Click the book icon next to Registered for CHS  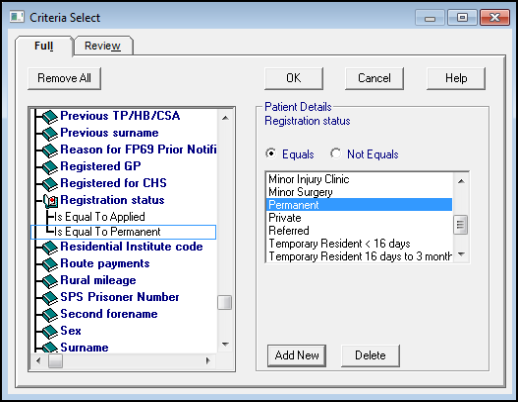[x=50, y=184]
